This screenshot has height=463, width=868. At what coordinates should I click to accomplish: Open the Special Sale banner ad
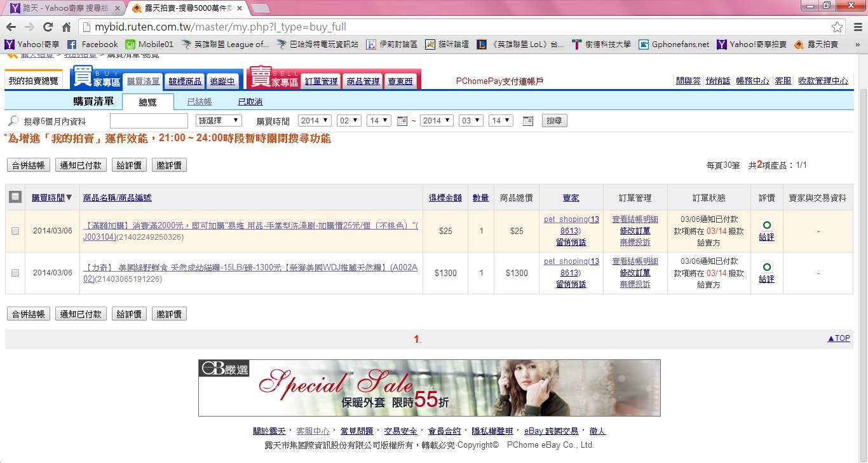(x=430, y=388)
